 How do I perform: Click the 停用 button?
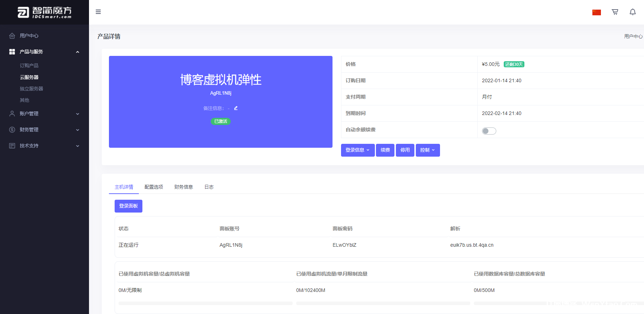[x=405, y=150]
